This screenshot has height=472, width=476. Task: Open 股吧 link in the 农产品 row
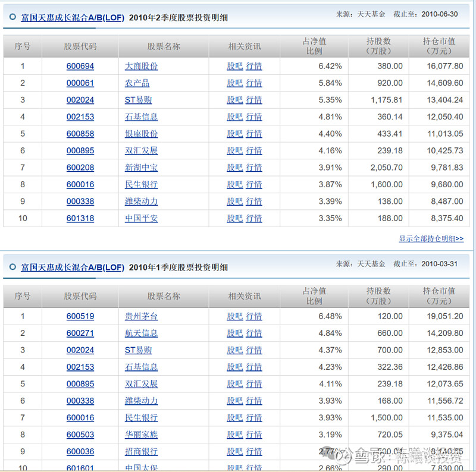tap(235, 83)
